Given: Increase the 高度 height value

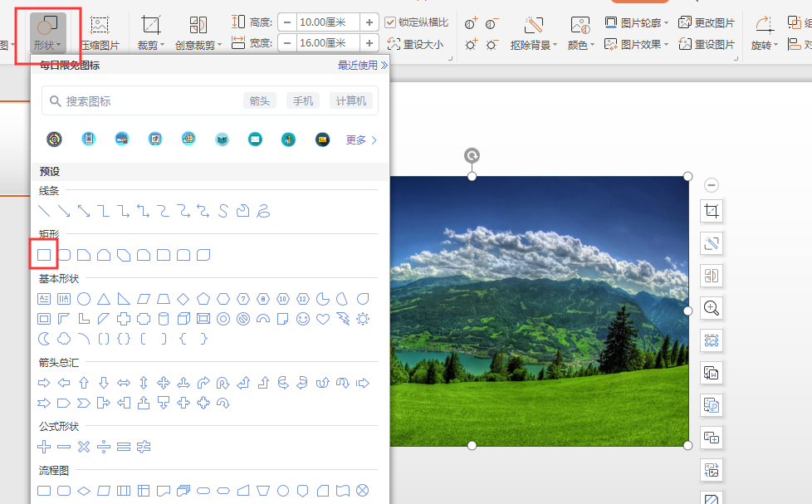Looking at the screenshot, I should pyautogui.click(x=369, y=22).
